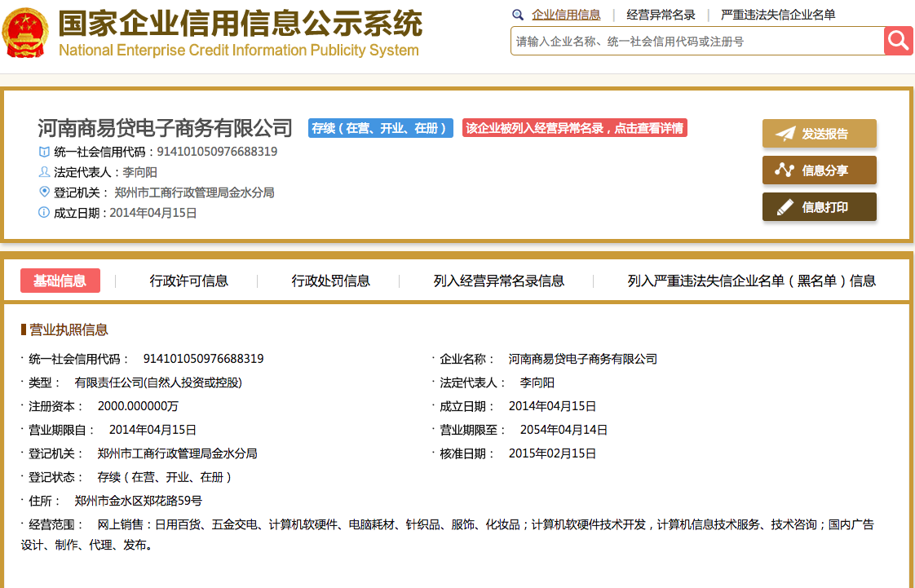Click the red magnifier search button

pos(898,41)
